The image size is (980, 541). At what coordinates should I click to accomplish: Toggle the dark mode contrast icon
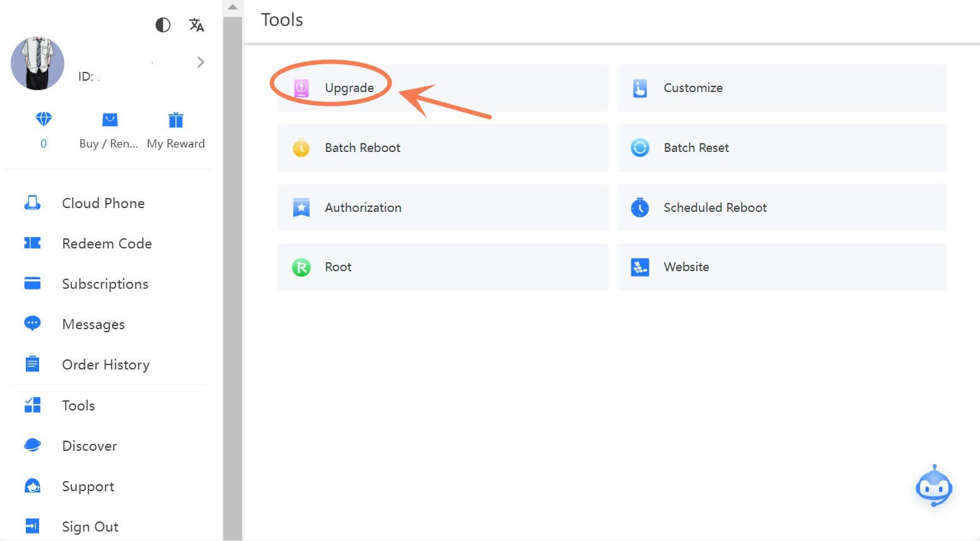(x=163, y=25)
